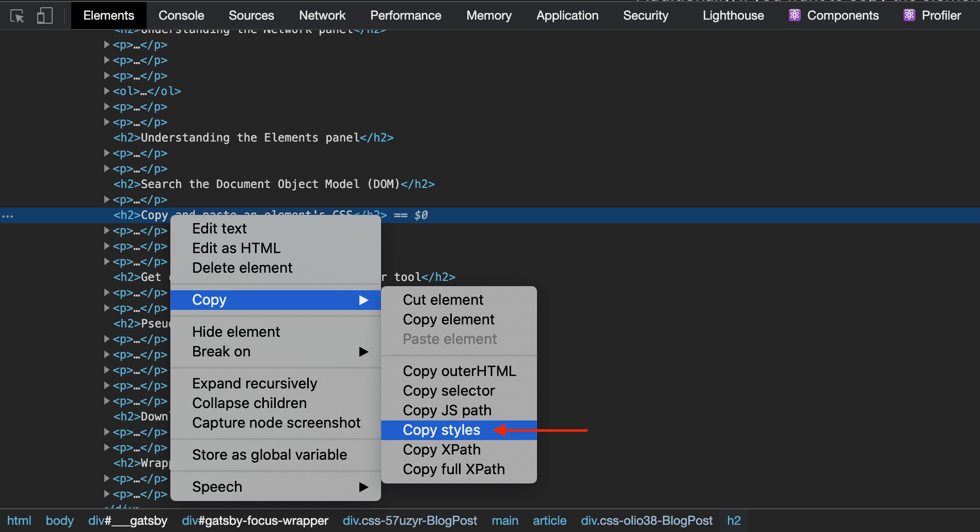Open the Sources tab
Screen dimensions: 980x532
pyautogui.click(x=251, y=15)
